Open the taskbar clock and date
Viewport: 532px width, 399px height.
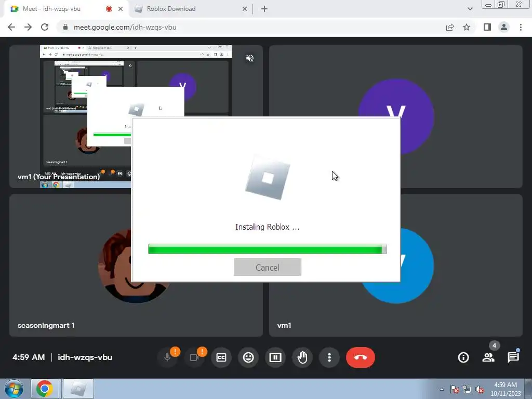(506, 389)
